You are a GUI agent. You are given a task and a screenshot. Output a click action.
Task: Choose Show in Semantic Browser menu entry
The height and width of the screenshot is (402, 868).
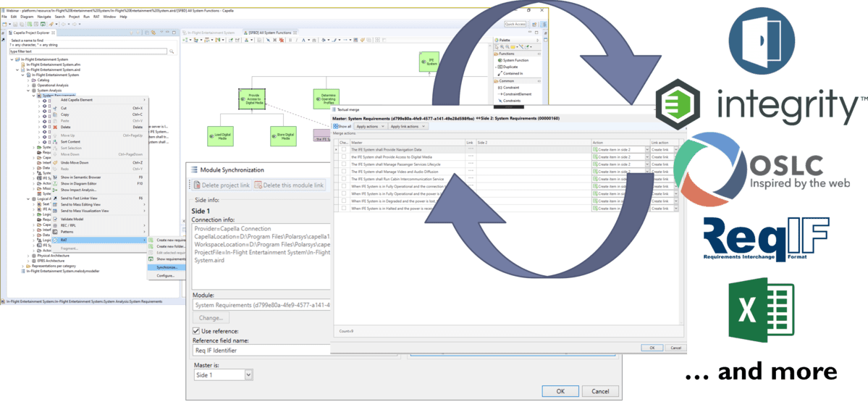click(81, 177)
